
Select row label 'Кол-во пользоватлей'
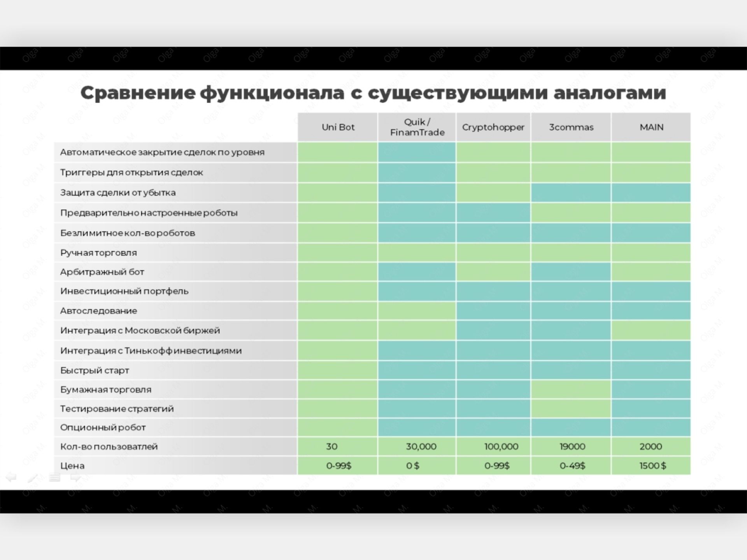tap(109, 446)
